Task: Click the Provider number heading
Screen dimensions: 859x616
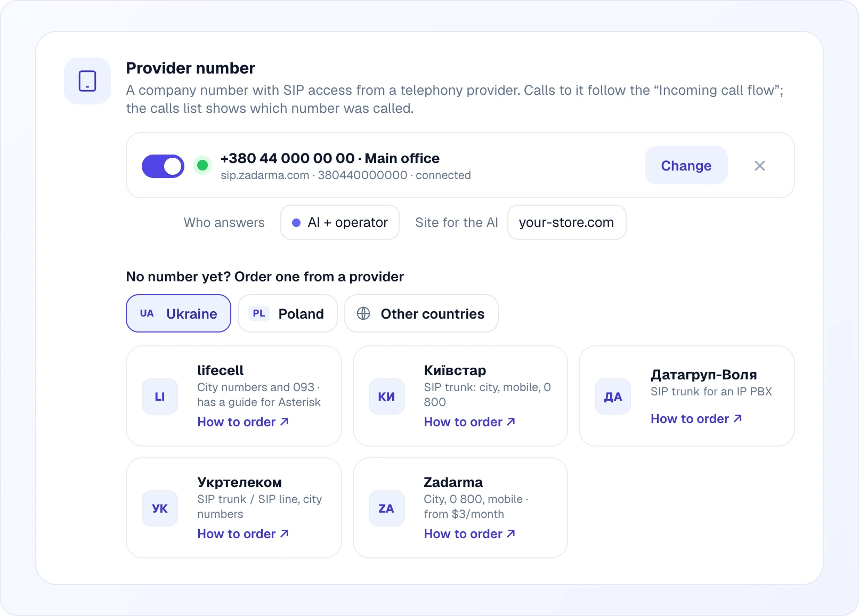Action: [x=190, y=68]
